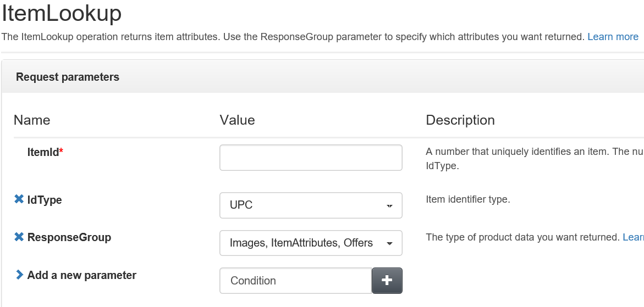Expand the ResponseGroup dropdown with Images, ItemAttributes, Offers
Screen dimensions: 644x307
pos(311,243)
